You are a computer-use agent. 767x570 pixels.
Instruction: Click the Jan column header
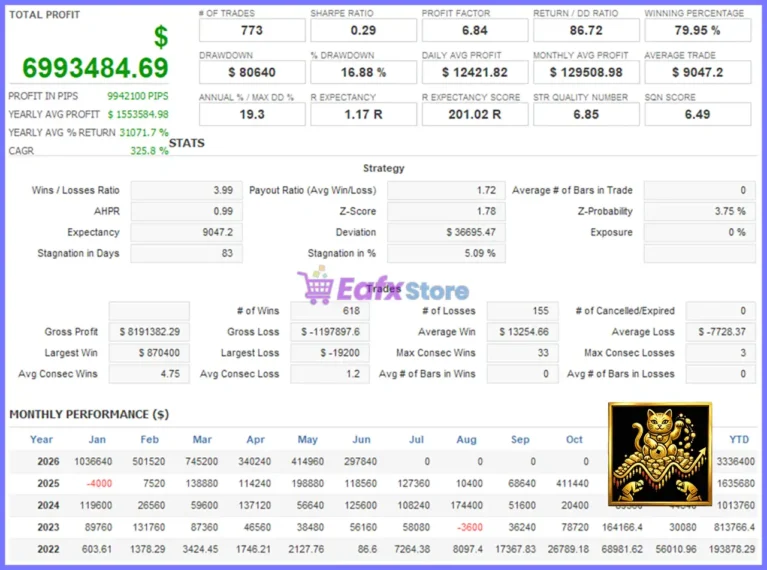point(97,439)
